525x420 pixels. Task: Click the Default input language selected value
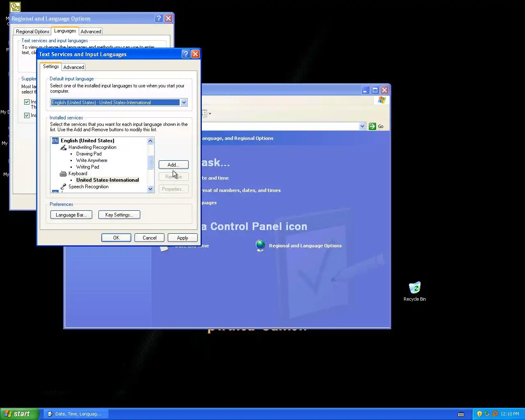tap(115, 103)
